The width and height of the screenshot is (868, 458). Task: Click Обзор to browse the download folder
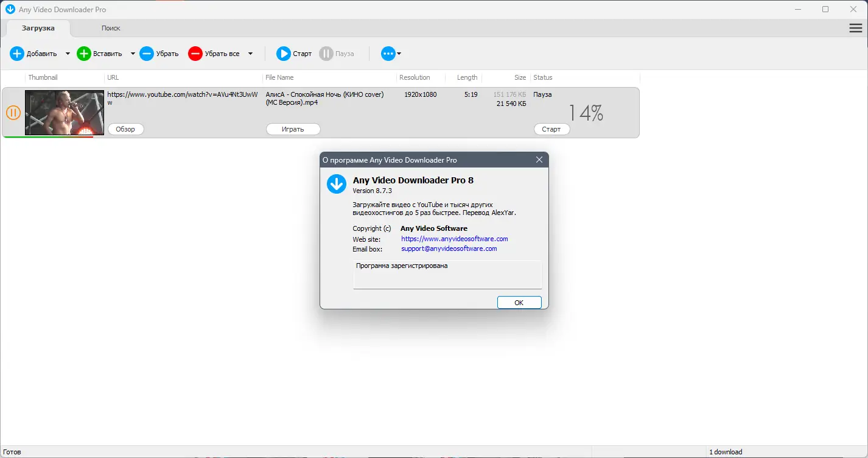coord(125,129)
